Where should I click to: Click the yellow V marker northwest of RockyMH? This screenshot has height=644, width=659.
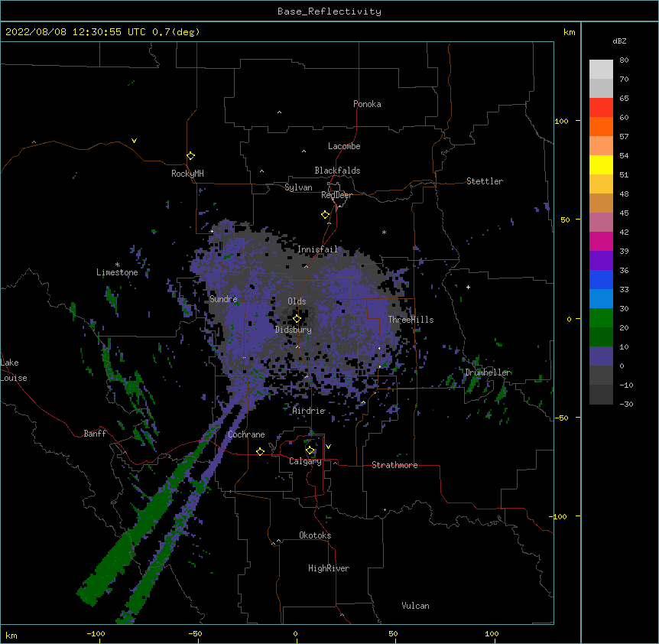134,141
